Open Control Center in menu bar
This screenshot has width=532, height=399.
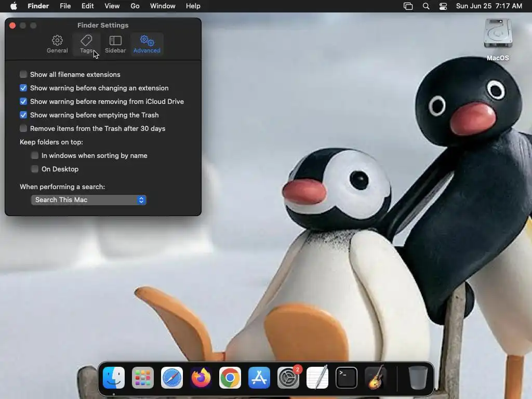(443, 6)
